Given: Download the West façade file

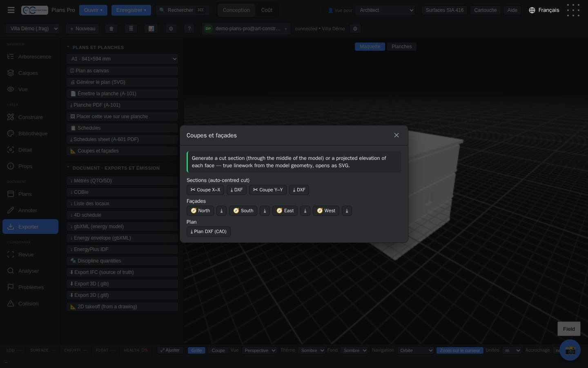Looking at the screenshot, I should (x=347, y=211).
